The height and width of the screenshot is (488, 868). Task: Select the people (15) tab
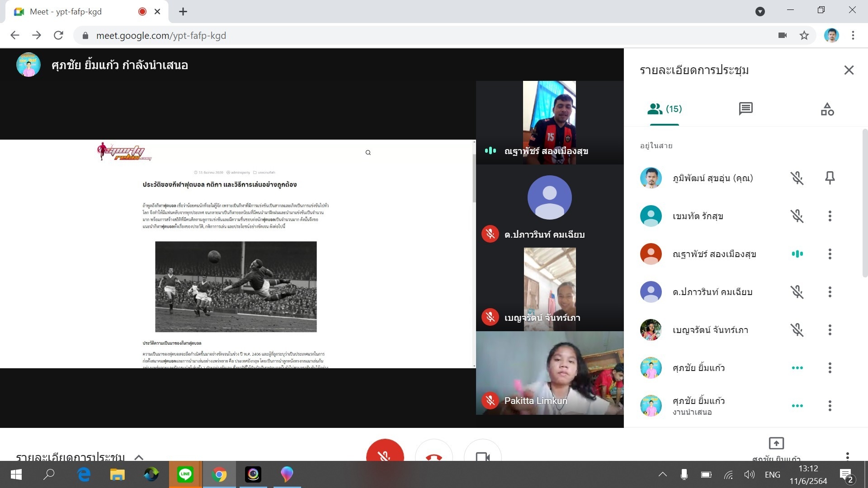pyautogui.click(x=664, y=109)
